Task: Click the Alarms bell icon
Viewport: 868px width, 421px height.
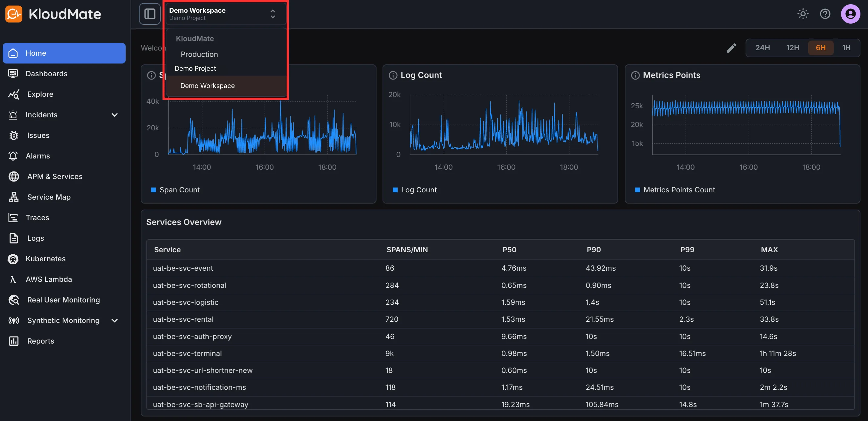Action: pyautogui.click(x=13, y=156)
